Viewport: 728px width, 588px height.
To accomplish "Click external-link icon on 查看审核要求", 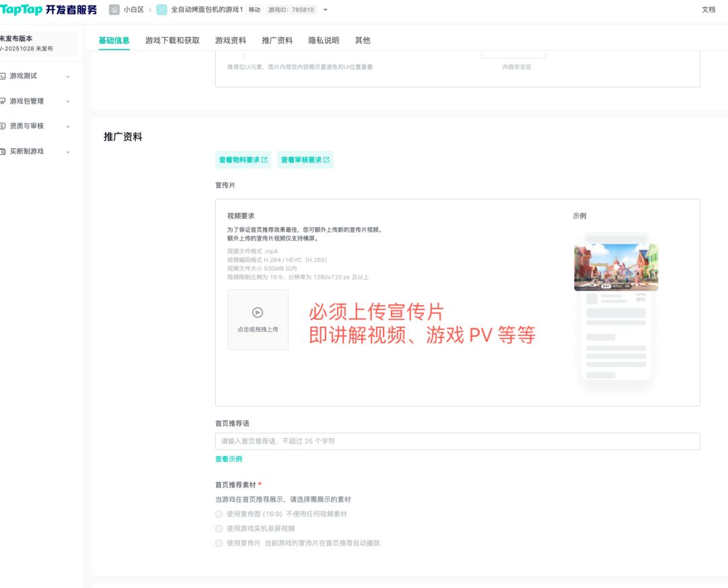I will (326, 160).
